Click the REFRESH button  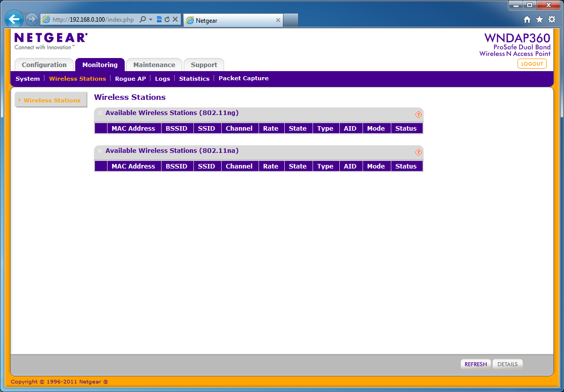[476, 364]
